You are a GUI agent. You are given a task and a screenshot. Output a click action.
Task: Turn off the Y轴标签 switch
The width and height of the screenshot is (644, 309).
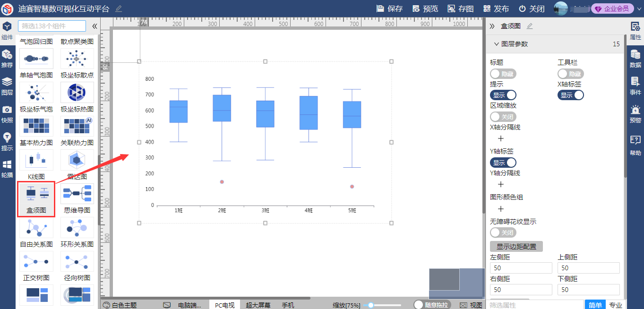point(503,163)
